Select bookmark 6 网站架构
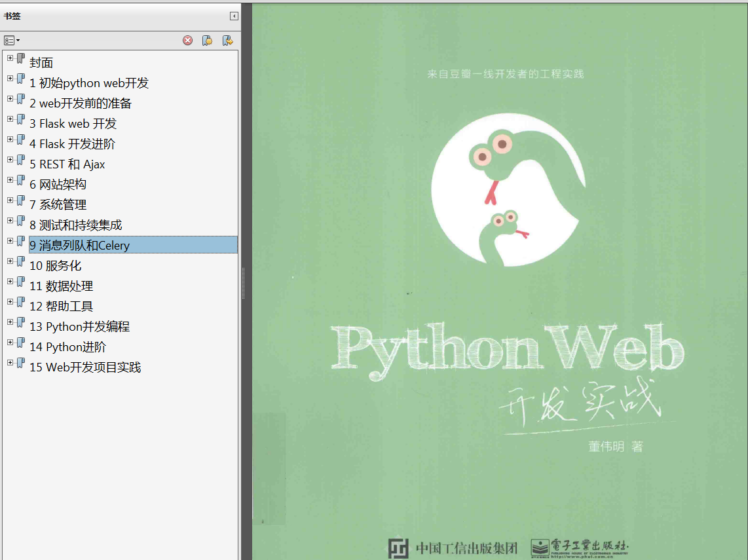The image size is (748, 560). [x=58, y=185]
